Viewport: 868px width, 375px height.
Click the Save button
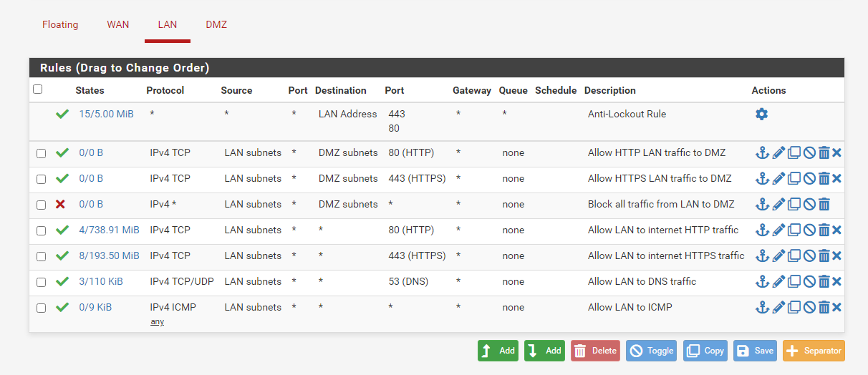pos(755,351)
